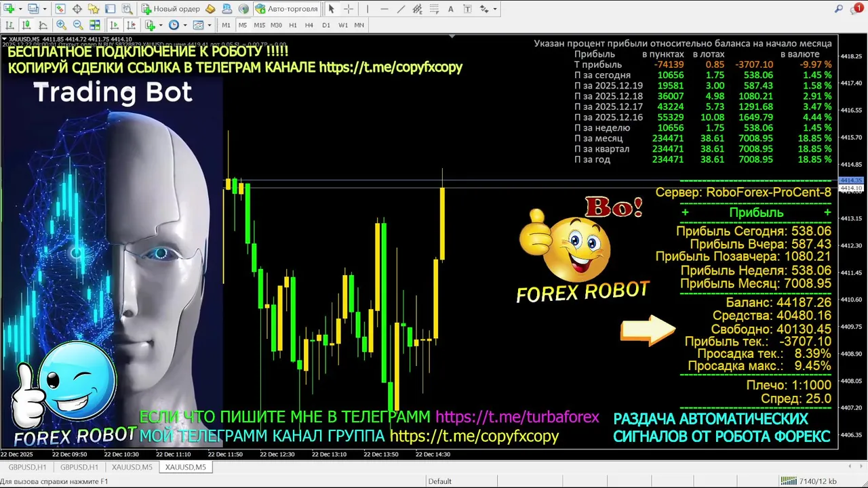Viewport: 868px width, 488px height.
Task: Click the Прибыль Позавчера: 1080.21 label
Action: pyautogui.click(x=743, y=257)
